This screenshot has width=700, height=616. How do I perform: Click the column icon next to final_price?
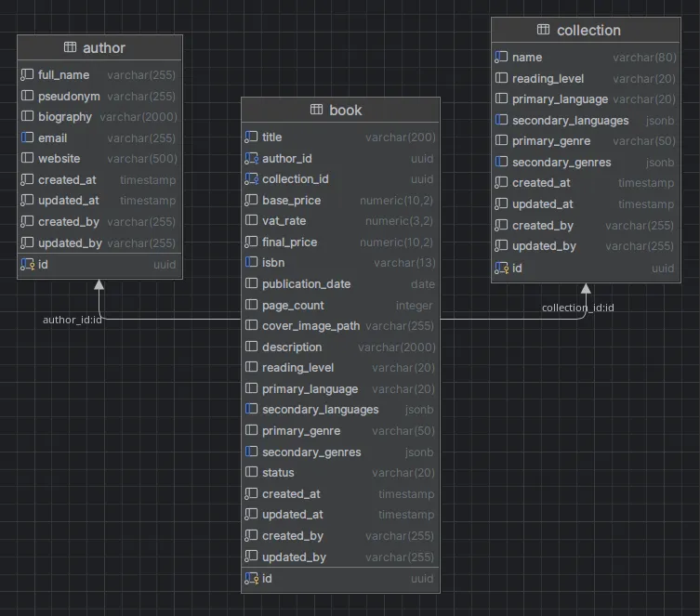[251, 242]
